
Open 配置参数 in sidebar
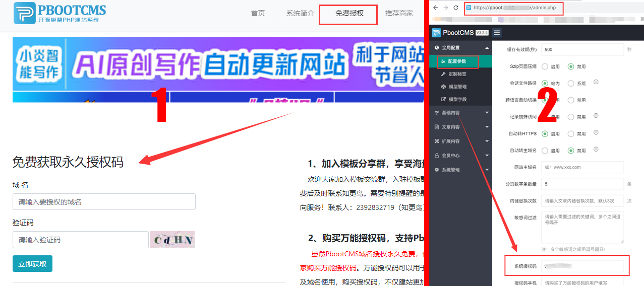460,61
